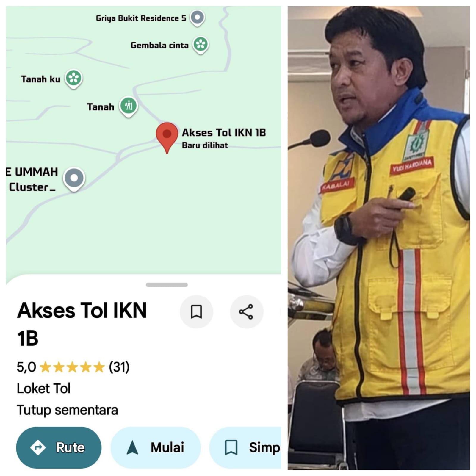Tap the Akses Tol IKN 1B map label
This screenshot has width=476, height=476.
pos(224,132)
